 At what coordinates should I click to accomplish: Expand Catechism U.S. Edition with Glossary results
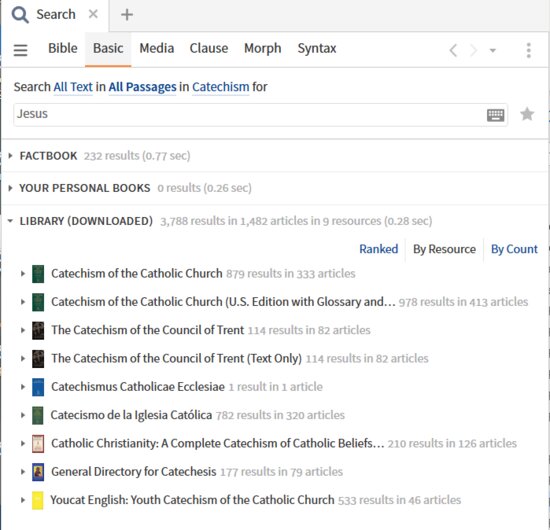tap(23, 302)
